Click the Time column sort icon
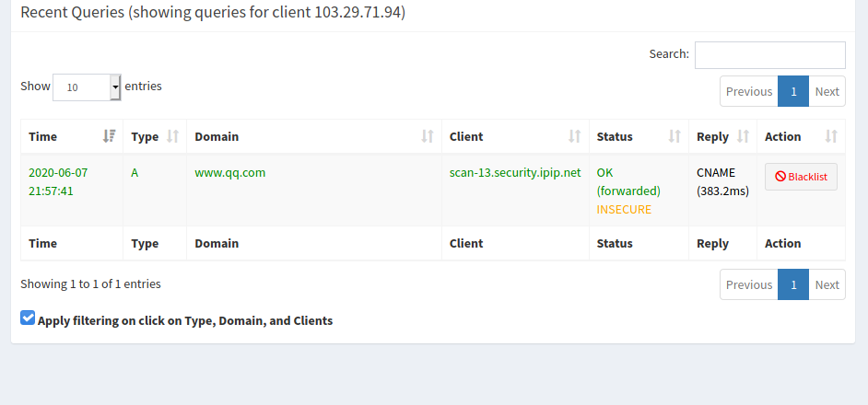This screenshot has width=868, height=405. pos(110,136)
